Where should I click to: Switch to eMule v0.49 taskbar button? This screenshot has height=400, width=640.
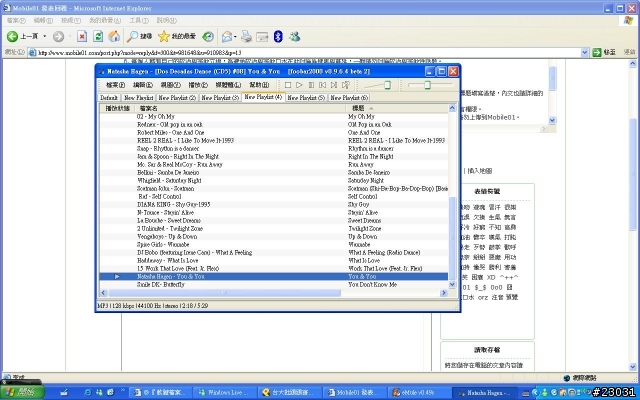(419, 393)
